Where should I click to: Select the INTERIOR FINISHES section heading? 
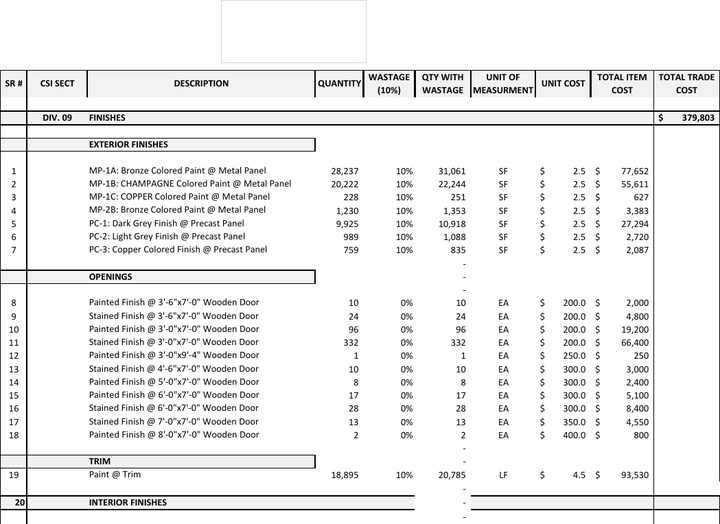[128, 502]
